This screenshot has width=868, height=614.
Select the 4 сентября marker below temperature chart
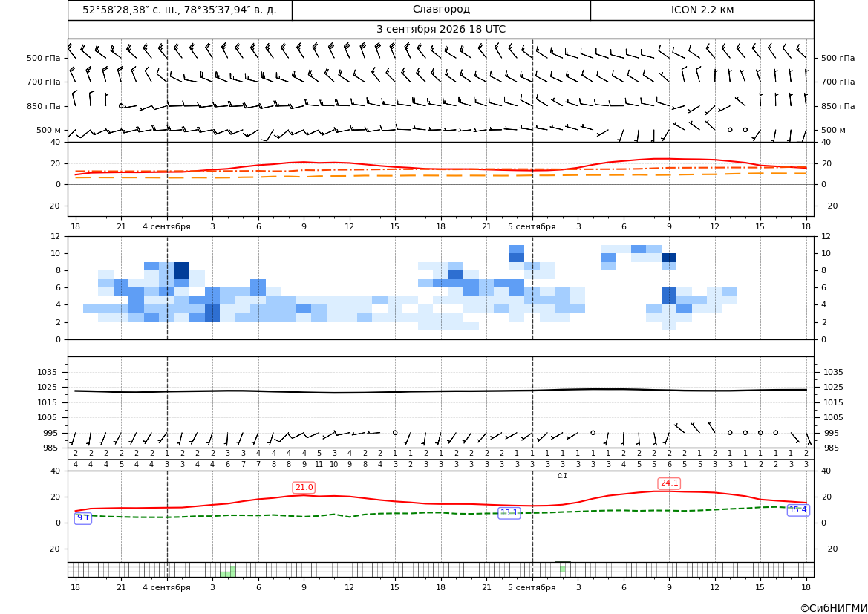point(166,226)
